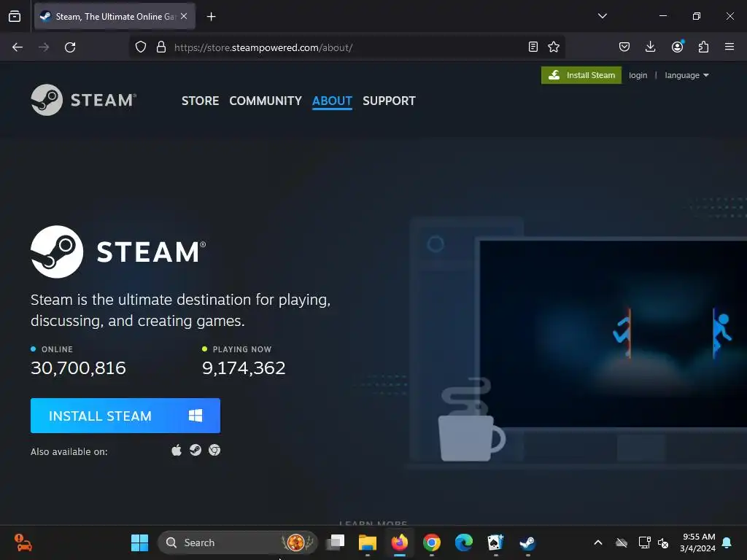Launch Google Chrome from the taskbar
The height and width of the screenshot is (560, 747).
(x=432, y=542)
